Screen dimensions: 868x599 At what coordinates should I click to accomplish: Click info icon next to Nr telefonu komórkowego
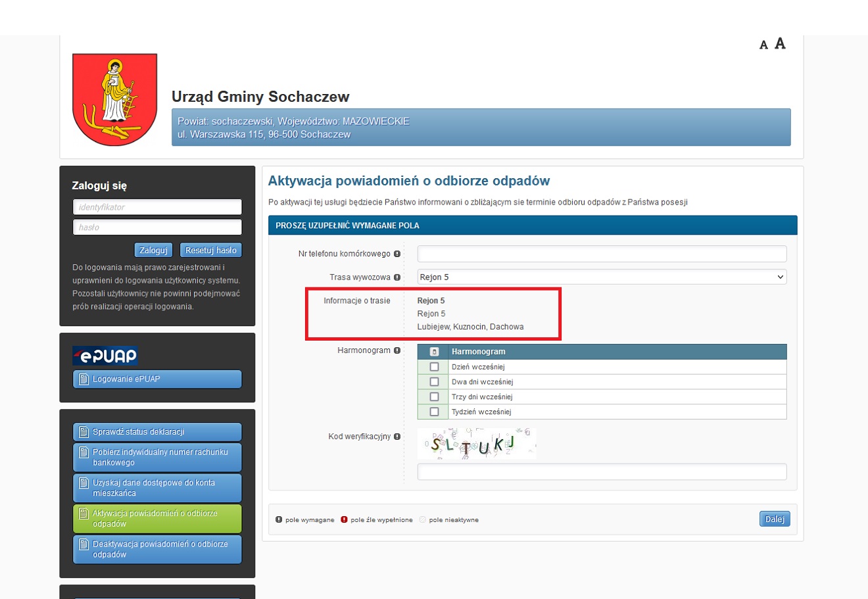(397, 254)
